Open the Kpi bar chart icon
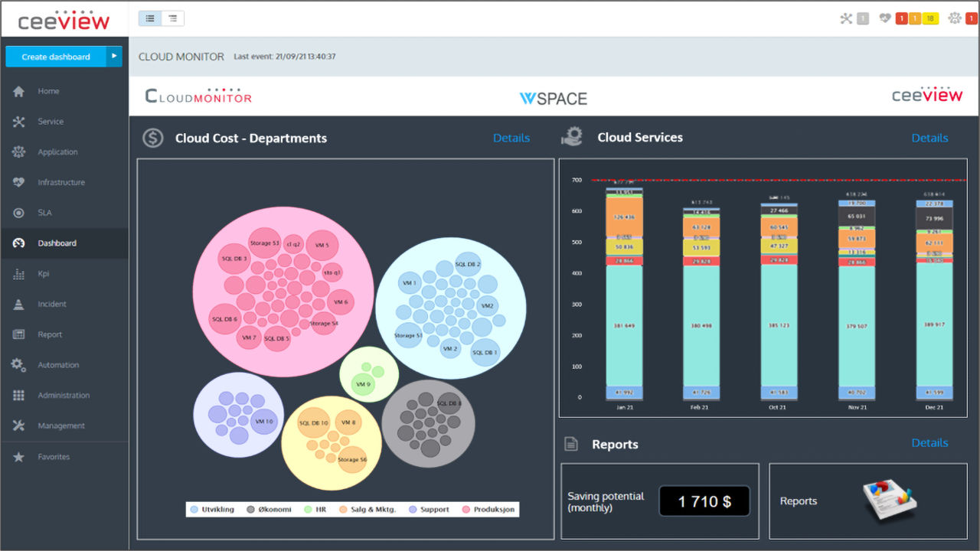The width and height of the screenshot is (980, 551). [19, 274]
